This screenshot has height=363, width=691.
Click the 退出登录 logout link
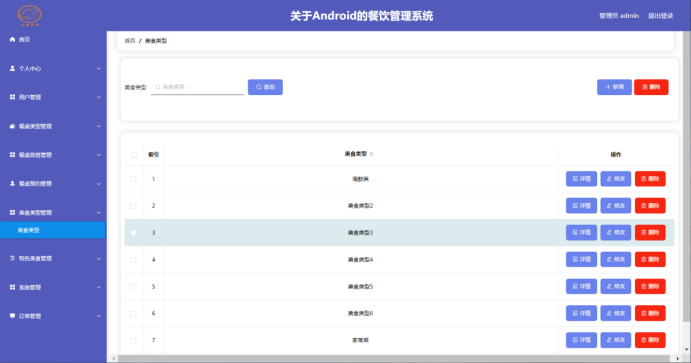[661, 16]
